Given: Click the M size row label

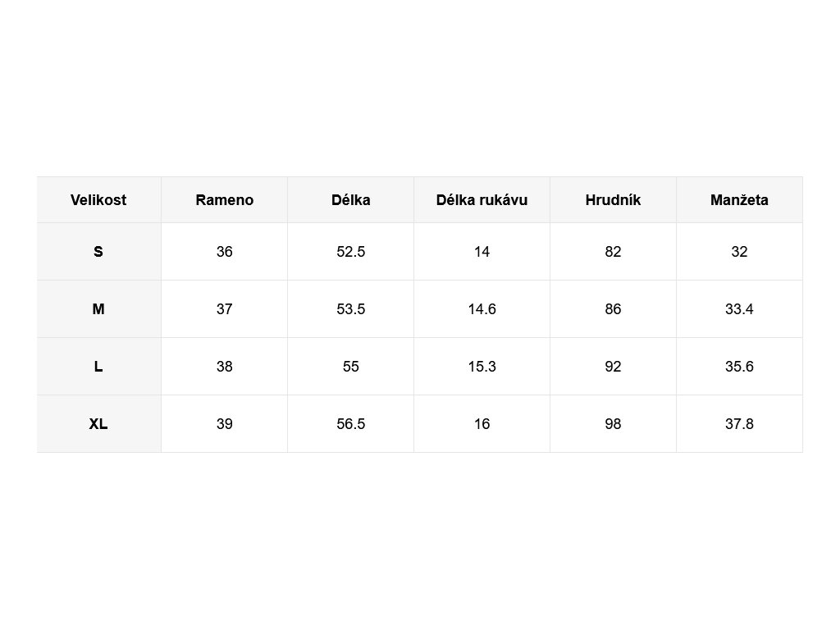Looking at the screenshot, I should click(98, 309).
